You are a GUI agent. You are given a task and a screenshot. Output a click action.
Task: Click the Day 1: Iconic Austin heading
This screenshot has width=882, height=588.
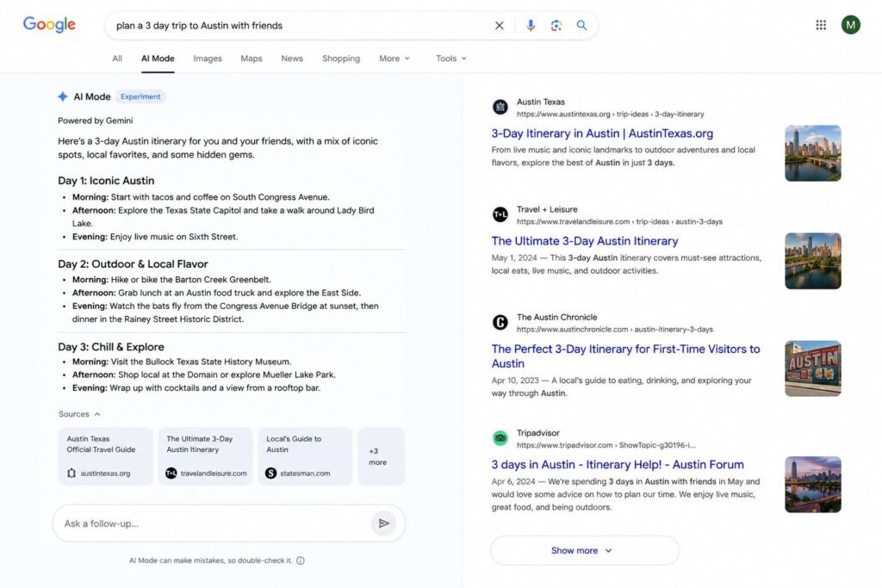pos(106,181)
